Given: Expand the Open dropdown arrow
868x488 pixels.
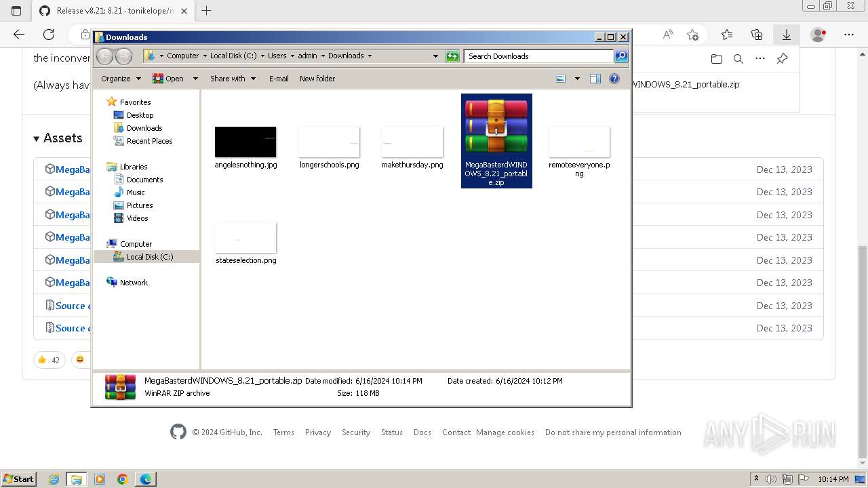Looking at the screenshot, I should pyautogui.click(x=195, y=79).
